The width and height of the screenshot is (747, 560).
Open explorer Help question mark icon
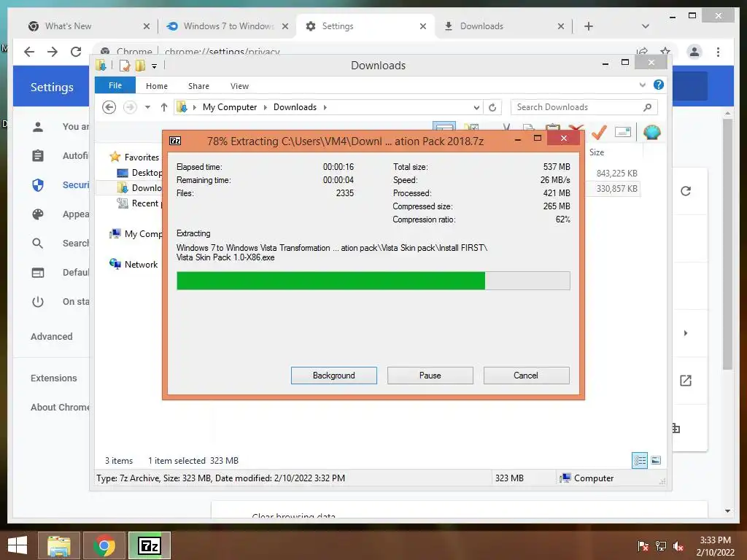point(659,85)
